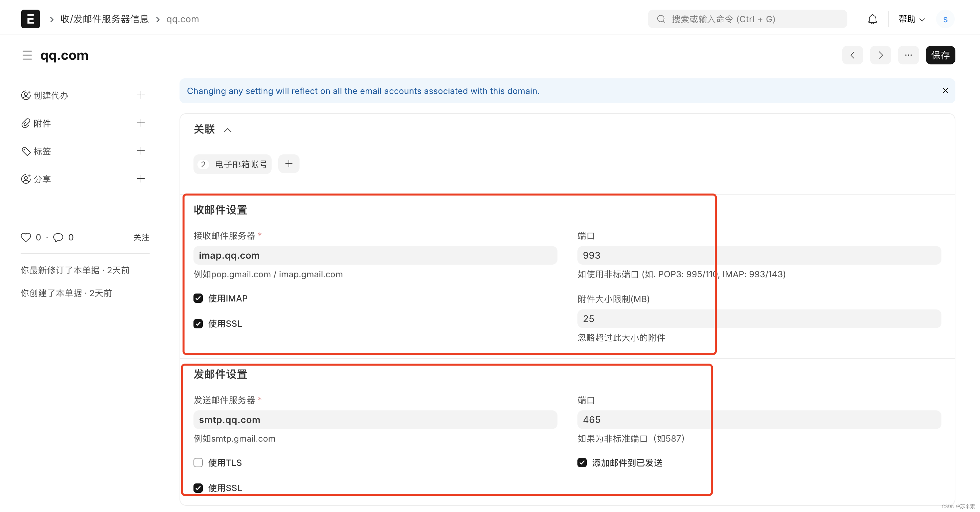
Task: Go to the next record arrow
Action: click(880, 55)
